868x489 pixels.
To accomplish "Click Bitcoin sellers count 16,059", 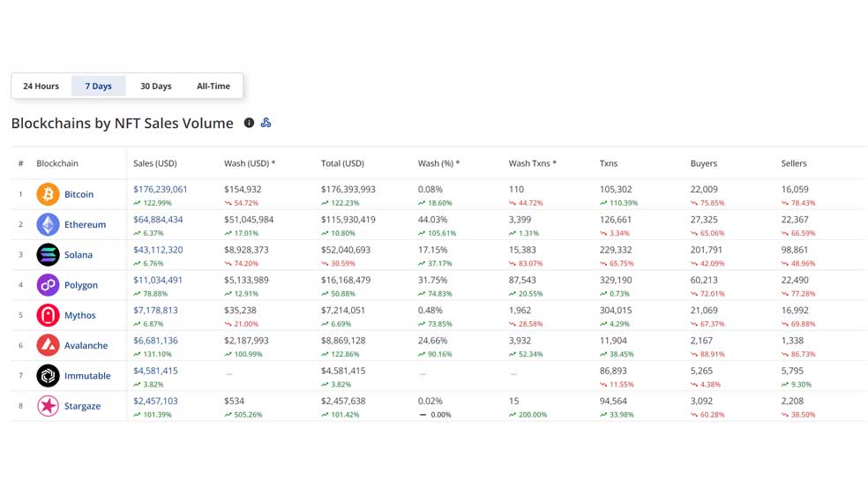I will pos(795,190).
